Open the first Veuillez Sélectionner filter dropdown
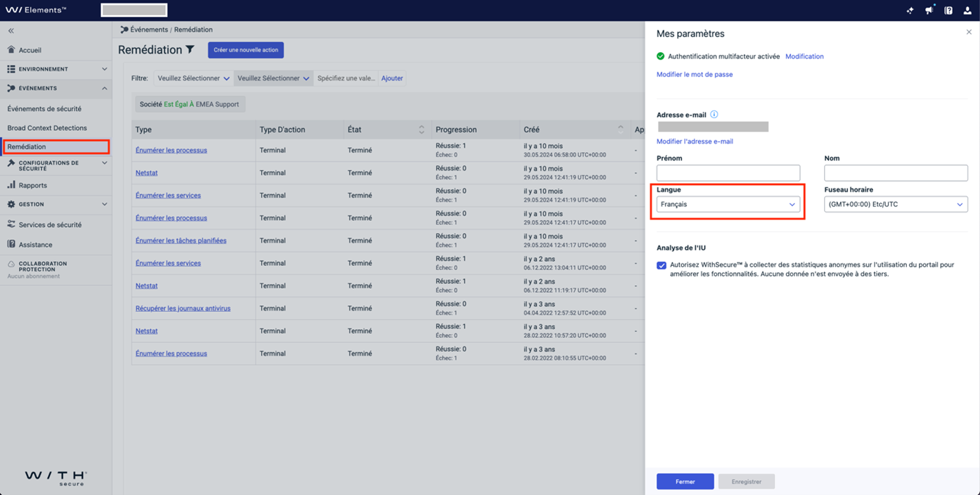Screen dimensions: 980x495 [x=193, y=78]
